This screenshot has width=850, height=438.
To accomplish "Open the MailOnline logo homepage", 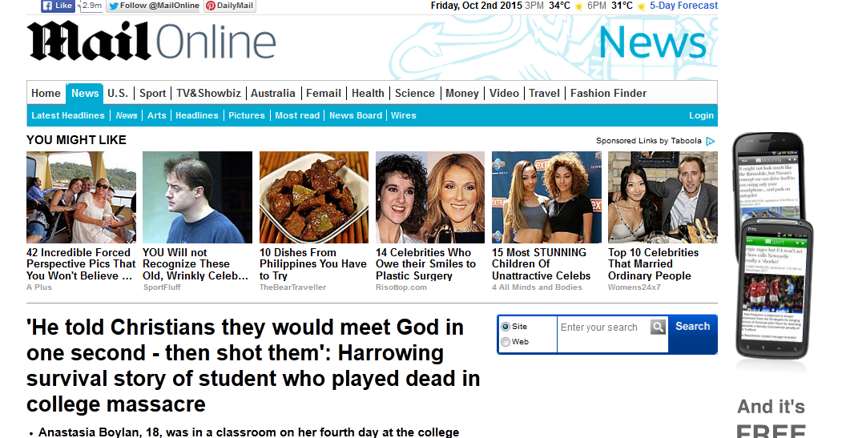I will pyautogui.click(x=151, y=42).
